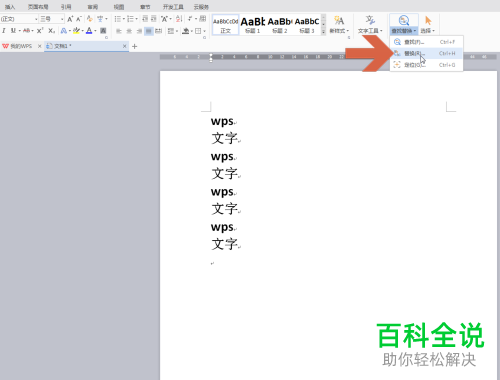Apply the 标题 3 heading style
Image resolution: width=500 pixels, height=380 pixels.
[307, 25]
